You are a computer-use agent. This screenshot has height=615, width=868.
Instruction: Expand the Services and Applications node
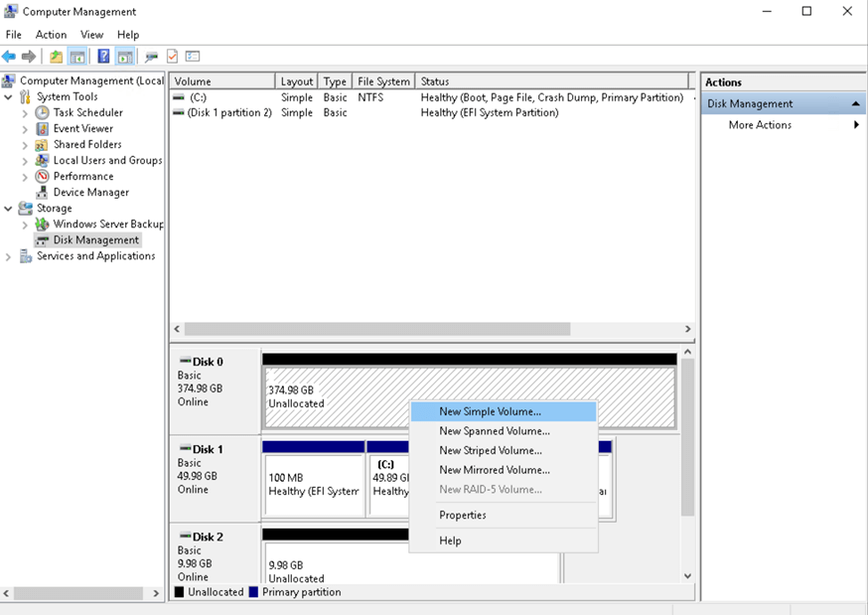coord(9,256)
